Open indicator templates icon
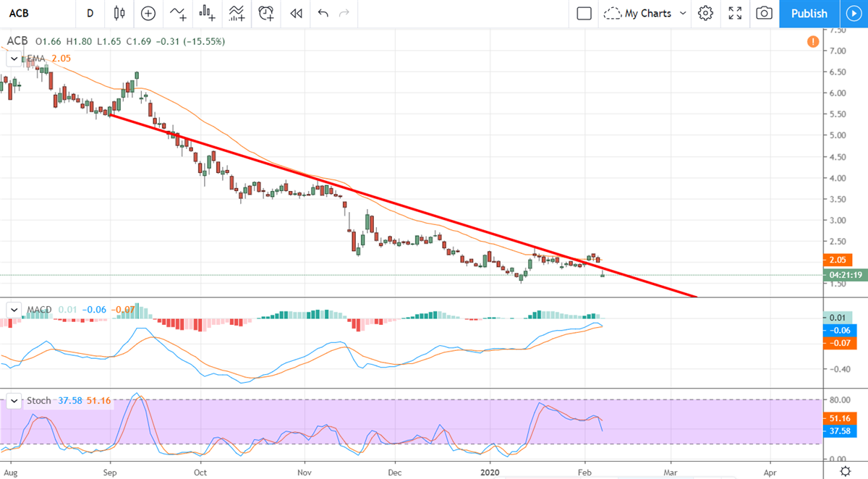 click(237, 13)
